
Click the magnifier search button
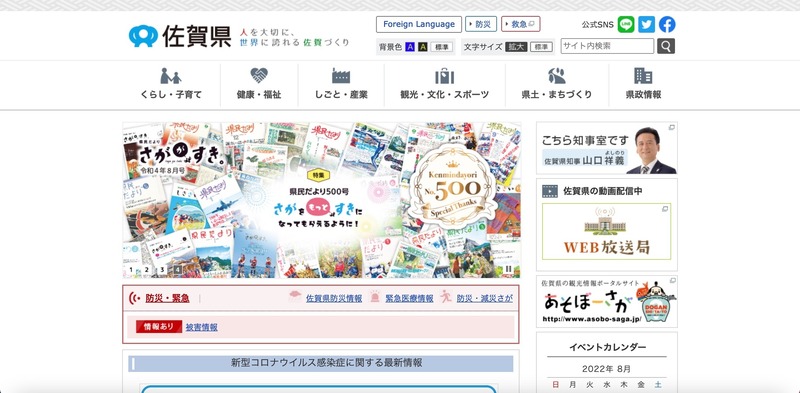[x=666, y=46]
